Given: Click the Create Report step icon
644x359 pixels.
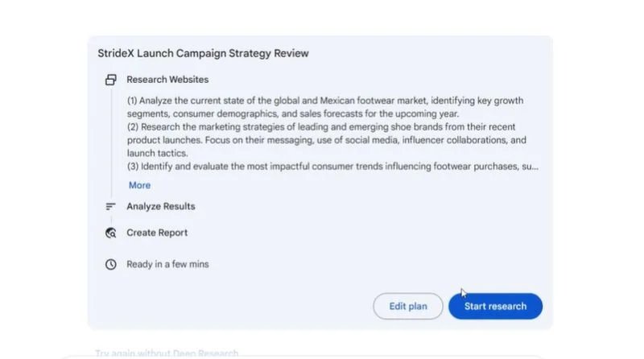Looking at the screenshot, I should 111,233.
